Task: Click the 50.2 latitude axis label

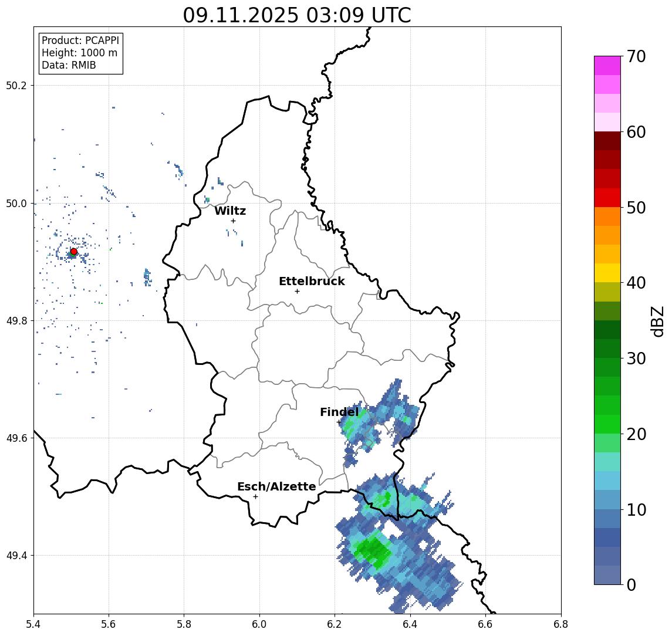Action: click(16, 85)
